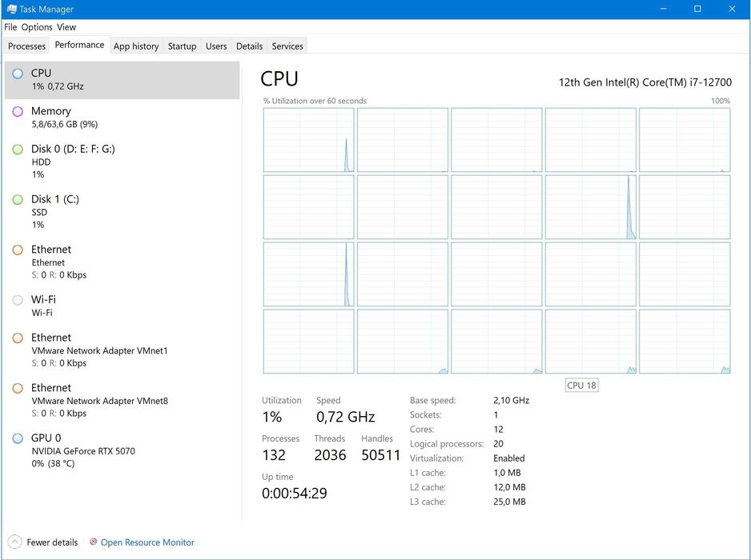Open the File menu
Image resolution: width=751 pixels, height=560 pixels.
(x=10, y=27)
